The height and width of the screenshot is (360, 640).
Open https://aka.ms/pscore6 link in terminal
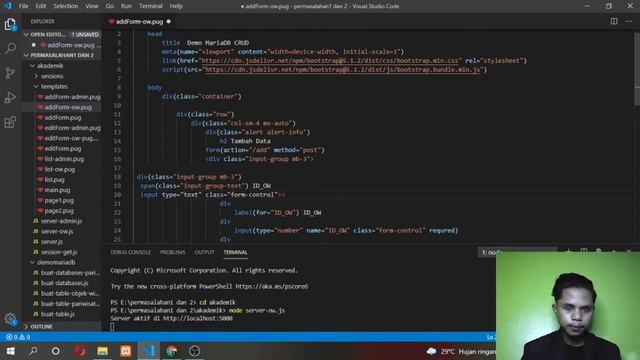pos(272,287)
